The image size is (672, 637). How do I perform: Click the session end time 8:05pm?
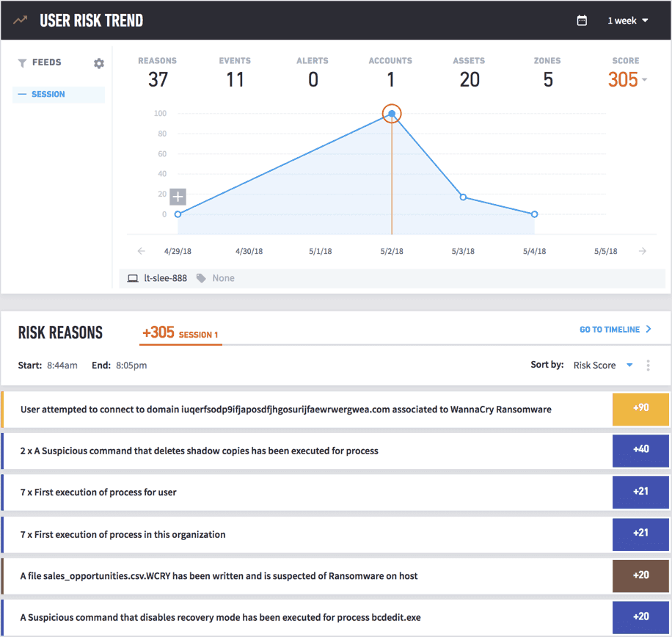coord(131,365)
